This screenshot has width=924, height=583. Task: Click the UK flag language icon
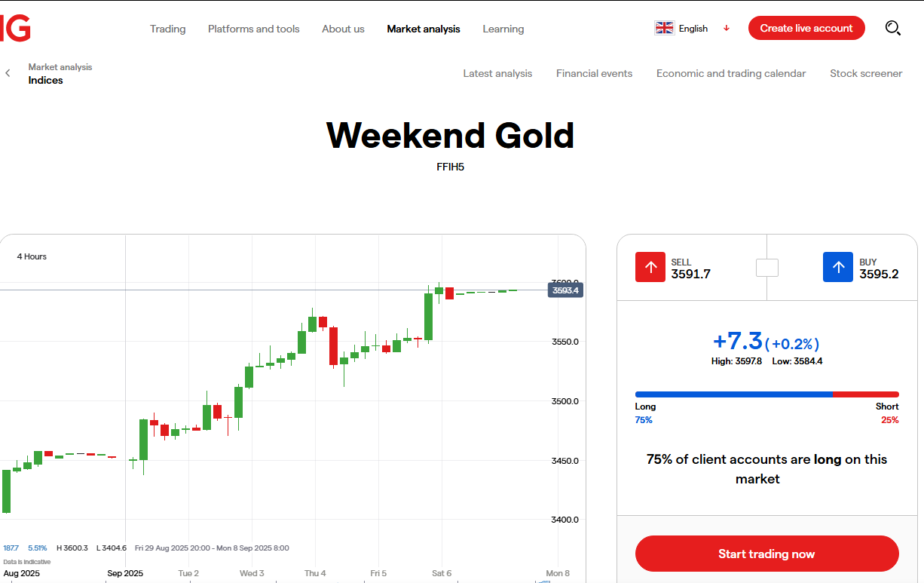point(664,29)
